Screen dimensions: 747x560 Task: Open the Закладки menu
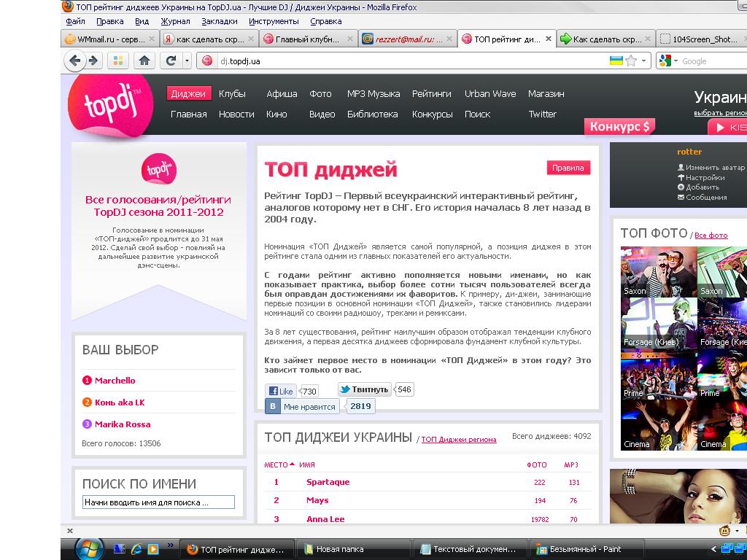point(219,21)
